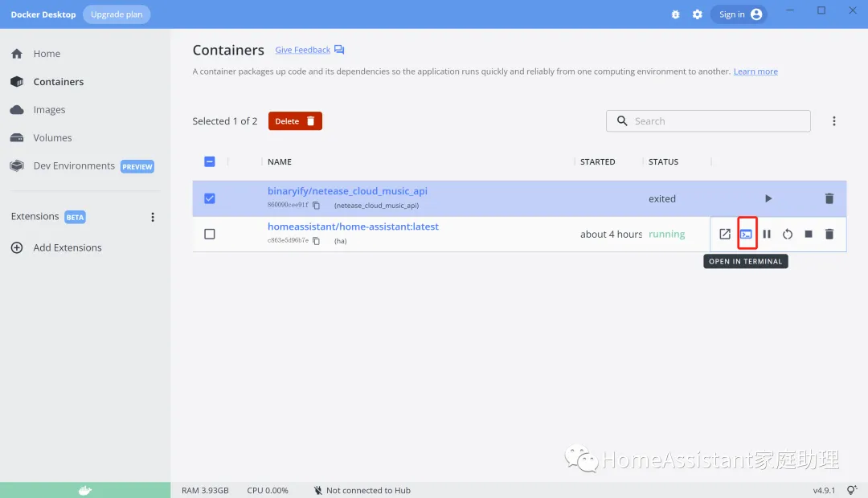Delete the selected containers
The width and height of the screenshot is (868, 498).
(295, 121)
